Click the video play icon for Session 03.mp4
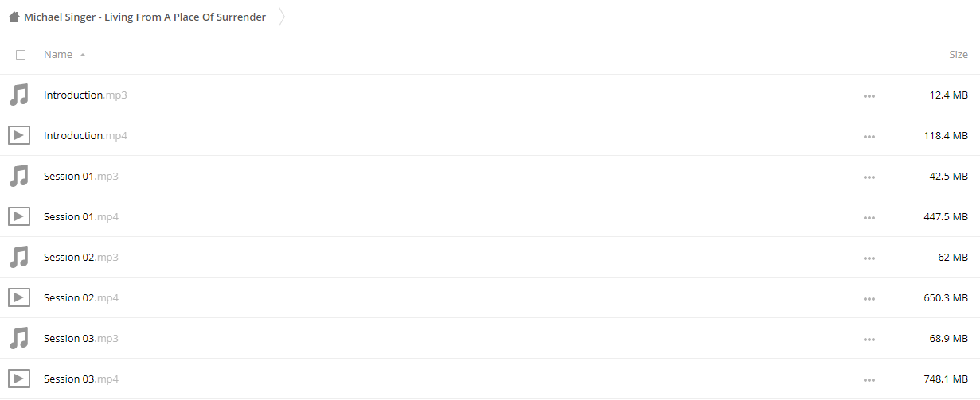 (x=19, y=379)
